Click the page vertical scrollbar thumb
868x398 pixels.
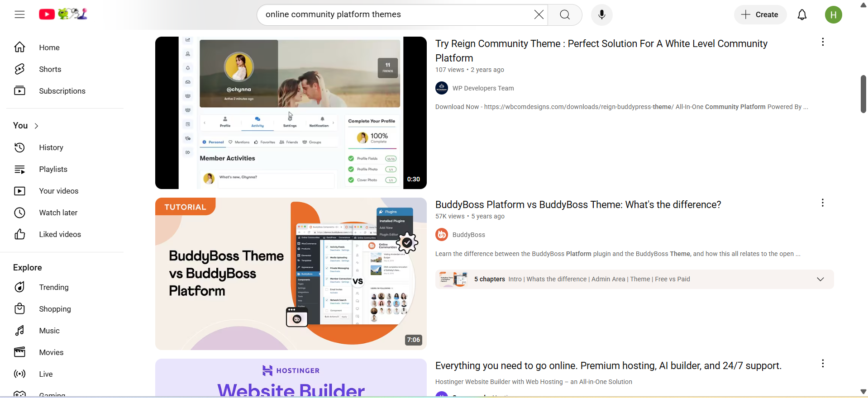(863, 94)
